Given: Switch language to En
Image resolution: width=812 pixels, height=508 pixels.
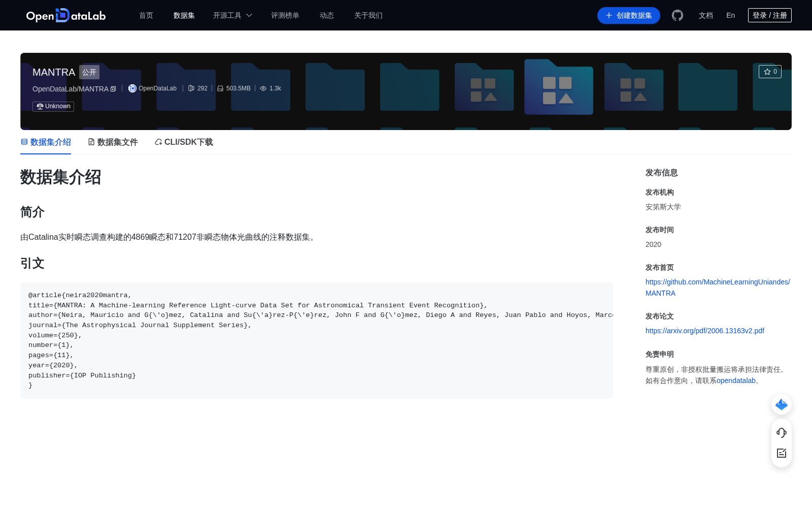Looking at the screenshot, I should tap(730, 15).
